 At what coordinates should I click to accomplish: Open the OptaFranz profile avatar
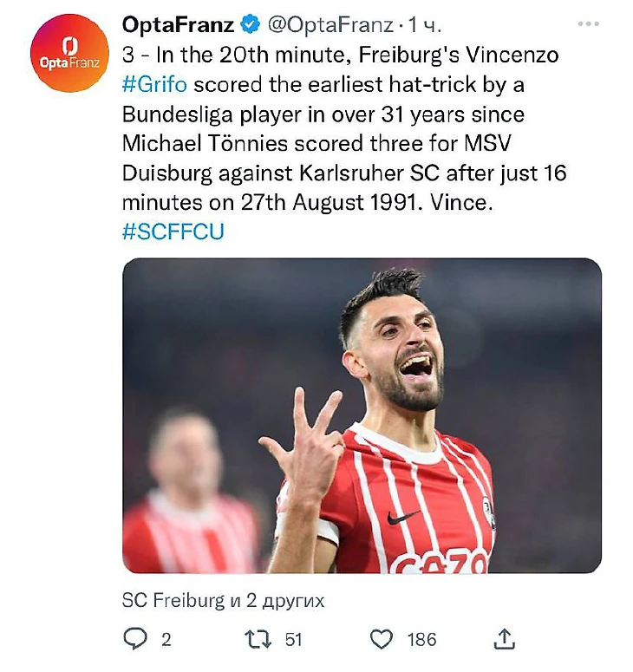coord(69,53)
